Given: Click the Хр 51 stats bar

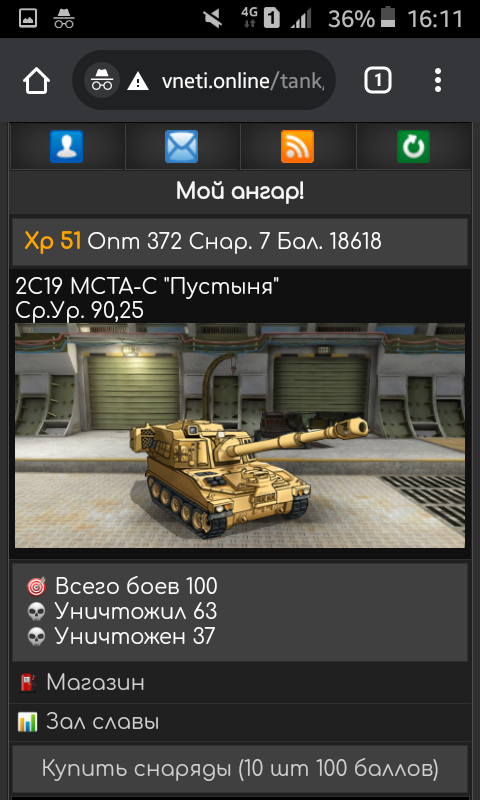Looking at the screenshot, I should [240, 242].
